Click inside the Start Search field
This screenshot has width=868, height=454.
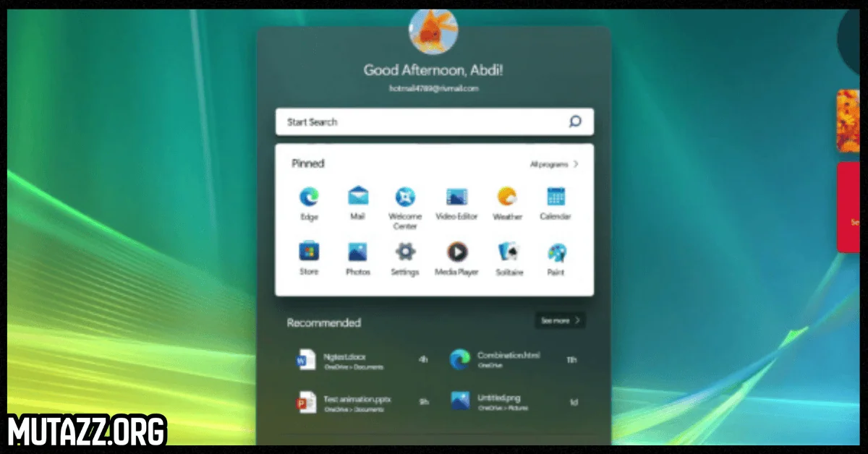click(x=420, y=122)
